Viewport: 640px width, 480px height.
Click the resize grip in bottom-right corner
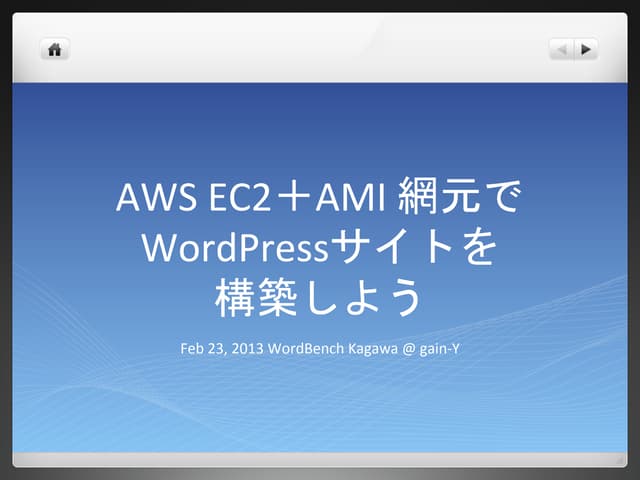tap(593, 455)
